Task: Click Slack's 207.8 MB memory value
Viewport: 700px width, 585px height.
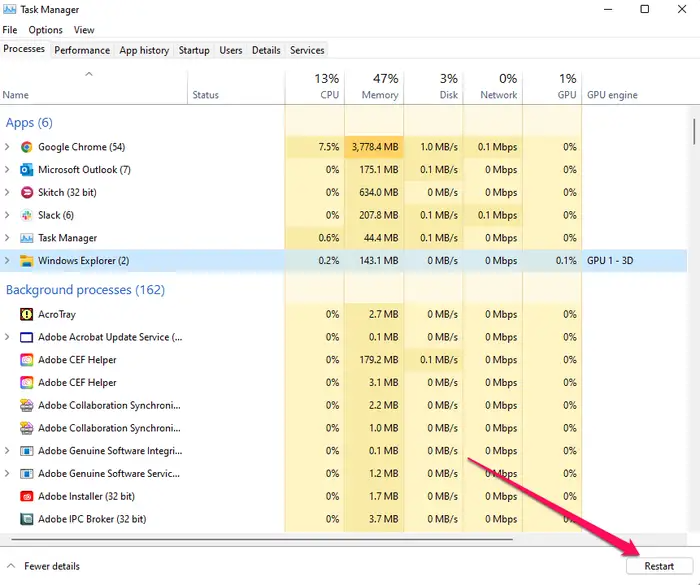Action: tap(379, 215)
